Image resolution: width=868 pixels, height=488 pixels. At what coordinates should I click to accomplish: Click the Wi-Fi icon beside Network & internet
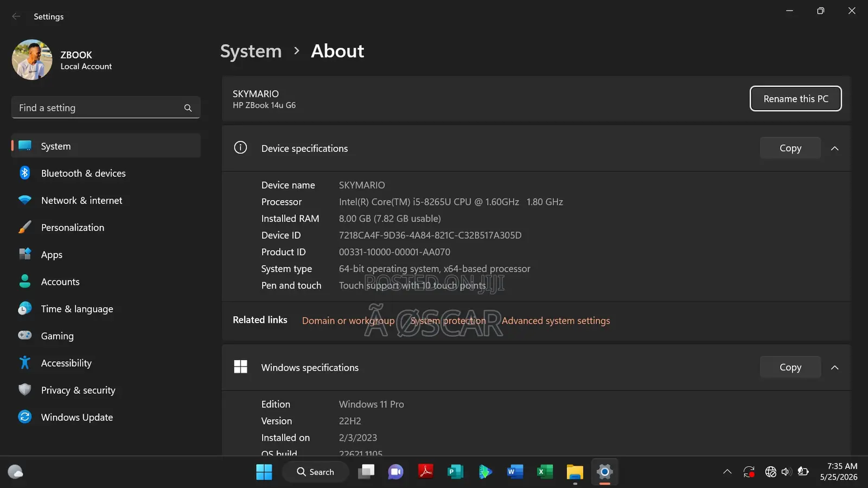point(25,200)
